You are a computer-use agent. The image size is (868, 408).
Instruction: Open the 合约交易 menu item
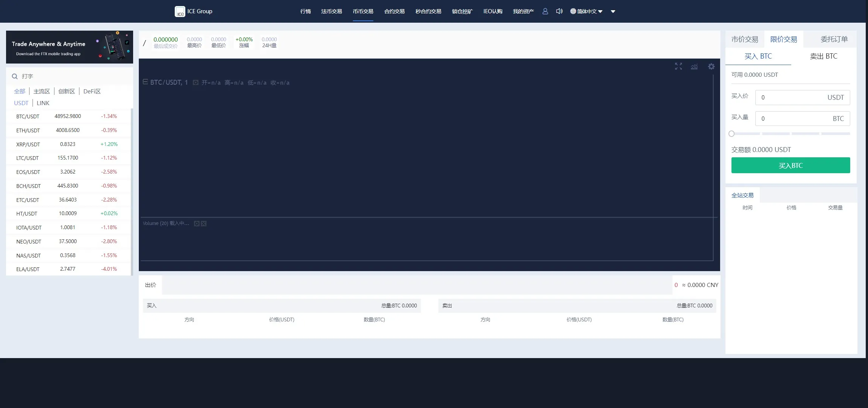point(394,11)
